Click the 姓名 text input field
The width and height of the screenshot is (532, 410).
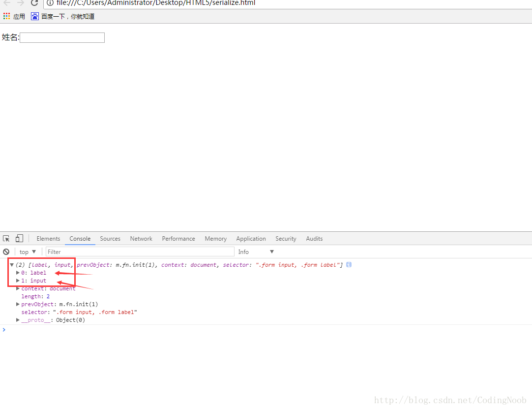[x=62, y=38]
